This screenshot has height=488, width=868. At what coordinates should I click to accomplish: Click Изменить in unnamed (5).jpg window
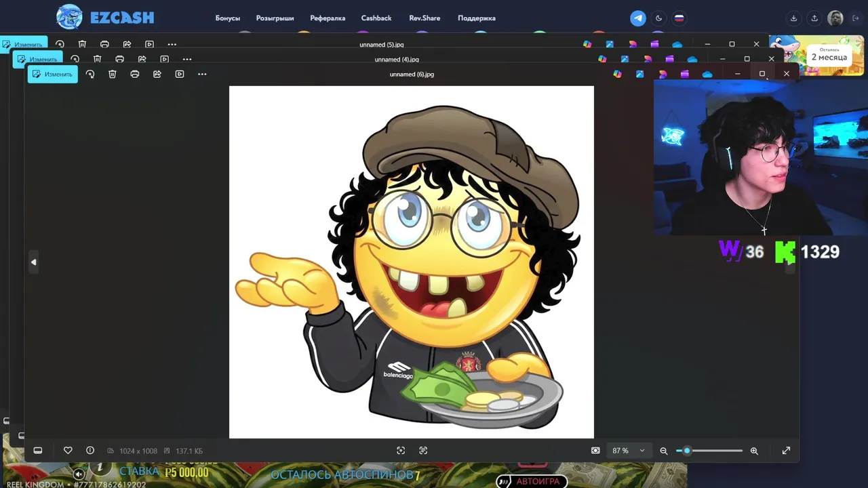tap(23, 44)
